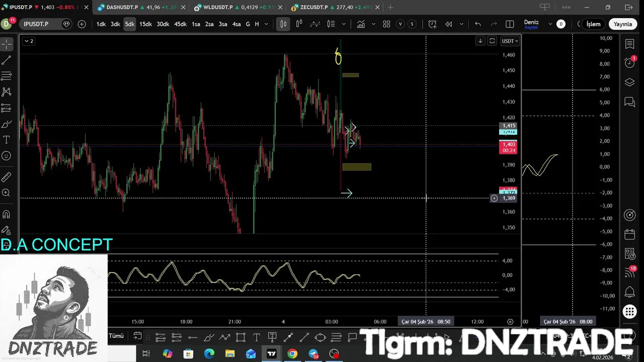
Task: Open the forecasting and measurement tools
Action: click(x=7, y=108)
